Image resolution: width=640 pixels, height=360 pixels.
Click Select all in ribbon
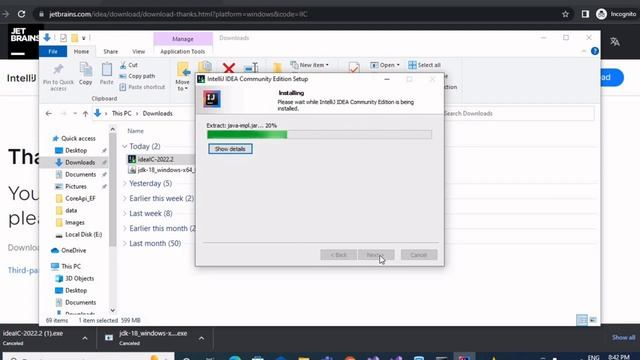coord(424,65)
